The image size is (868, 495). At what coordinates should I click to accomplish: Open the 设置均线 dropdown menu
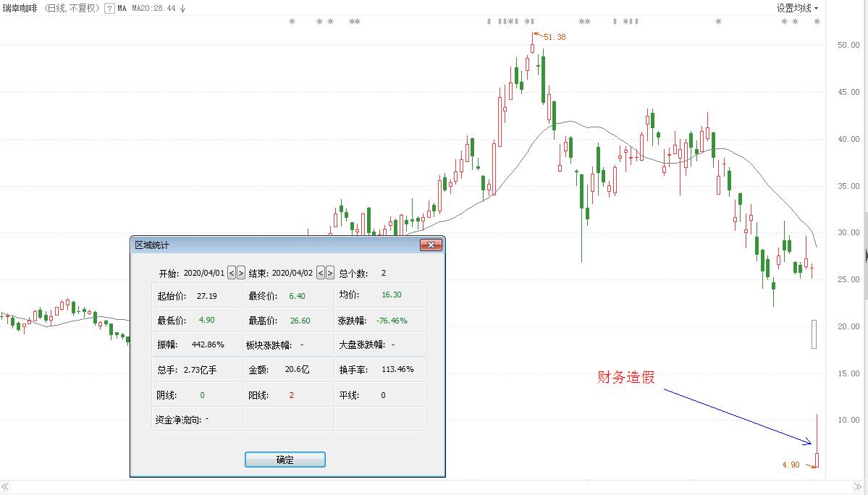[797, 8]
